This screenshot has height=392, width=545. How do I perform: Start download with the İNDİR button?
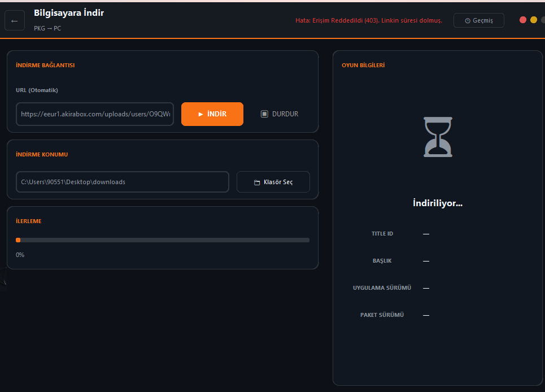[x=212, y=114]
